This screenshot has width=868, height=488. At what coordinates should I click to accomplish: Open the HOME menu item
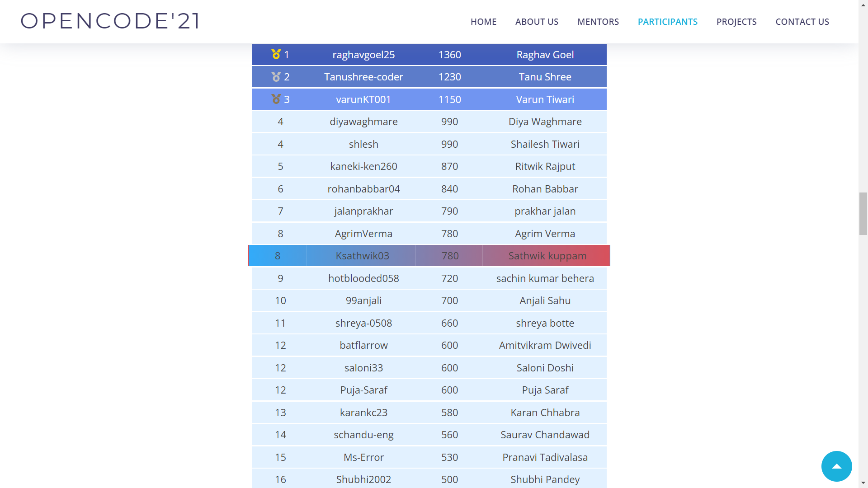[x=483, y=22]
